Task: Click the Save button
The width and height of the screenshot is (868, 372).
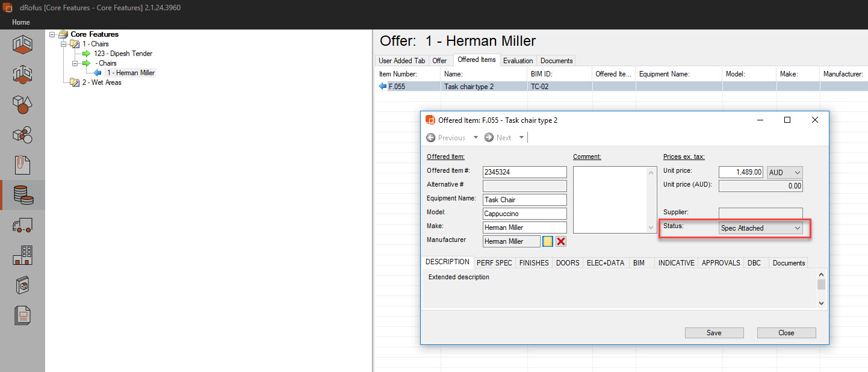Action: tap(714, 333)
